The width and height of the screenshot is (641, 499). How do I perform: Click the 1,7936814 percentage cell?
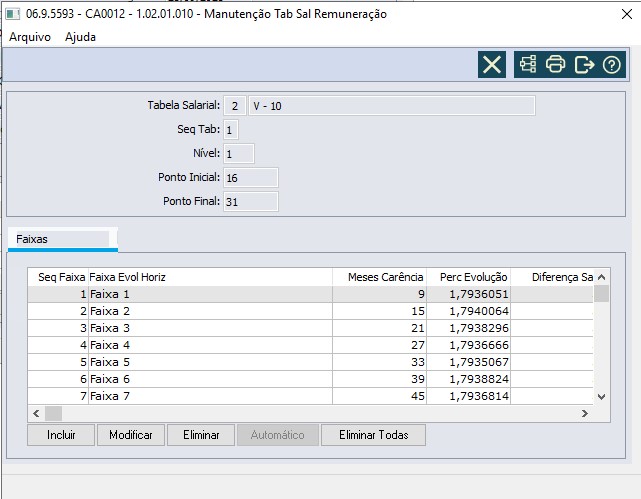pyautogui.click(x=468, y=396)
